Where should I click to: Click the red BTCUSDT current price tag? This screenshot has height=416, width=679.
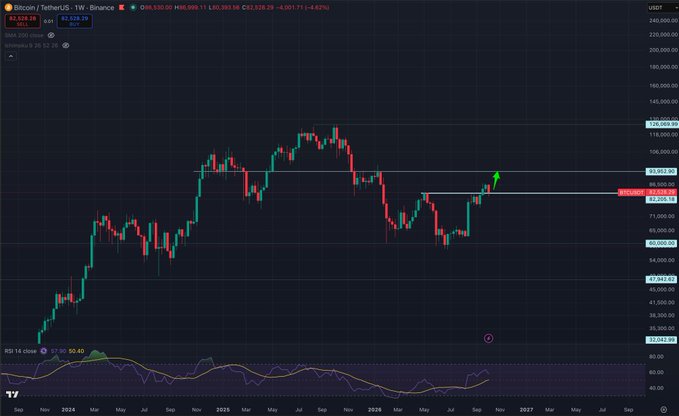pos(647,192)
